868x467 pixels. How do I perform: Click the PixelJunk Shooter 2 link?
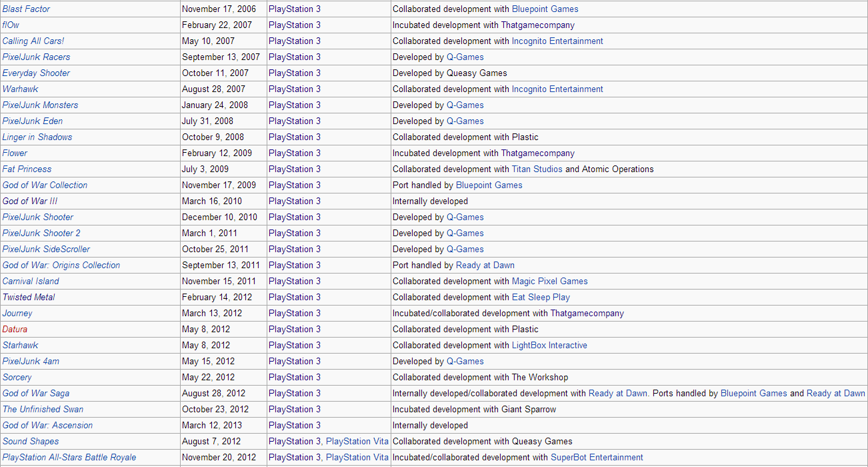41,233
